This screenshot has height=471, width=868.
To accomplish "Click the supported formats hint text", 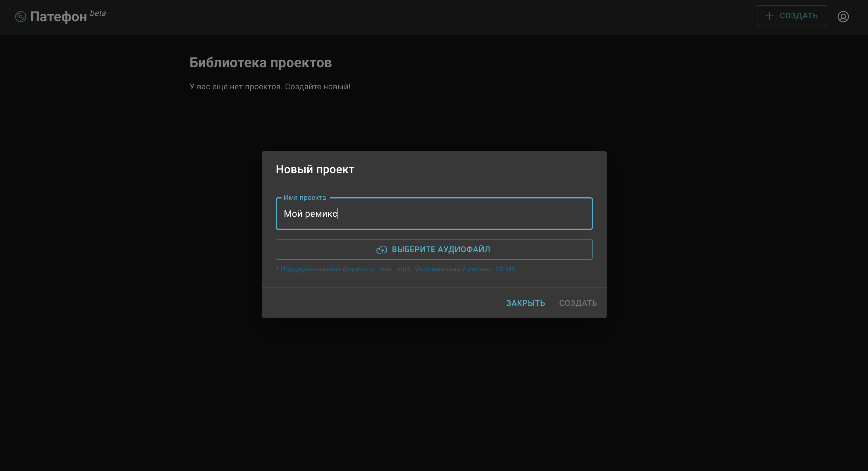I will 396,269.
